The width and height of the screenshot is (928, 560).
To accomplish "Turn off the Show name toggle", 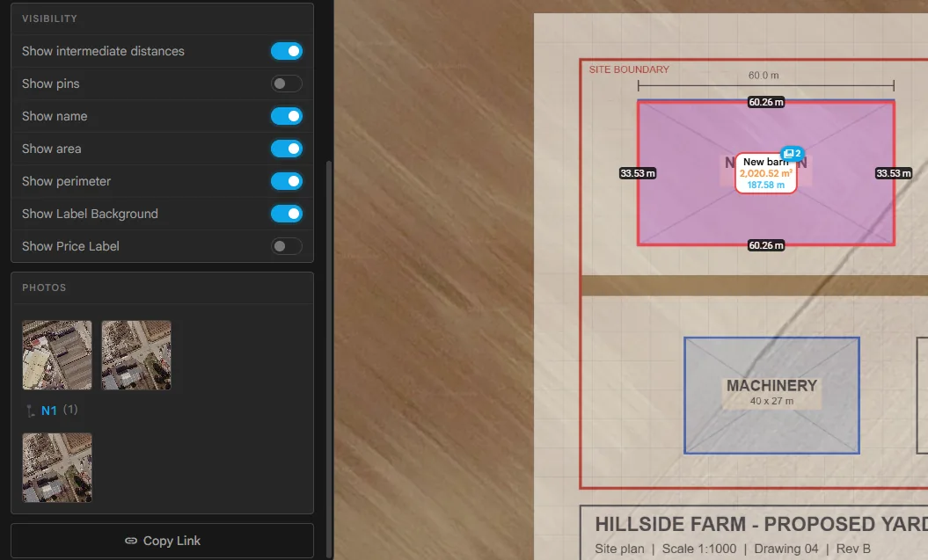I will coord(287,116).
